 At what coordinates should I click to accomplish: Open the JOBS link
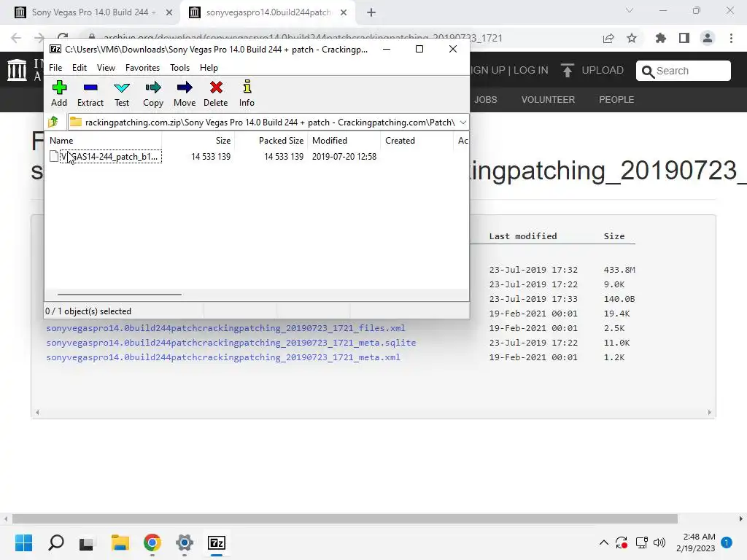coord(485,99)
